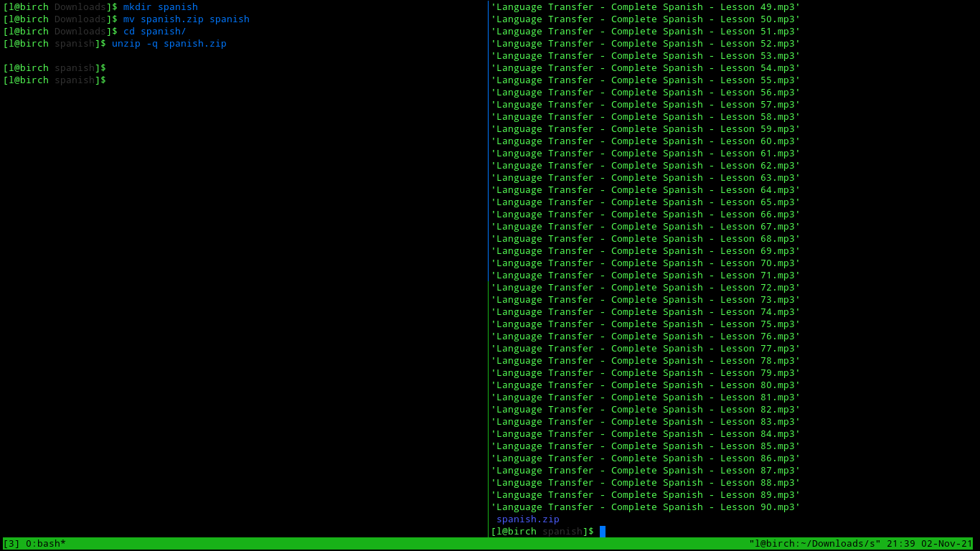Select the Lesson 77.mp3 filename
The width and height of the screenshot is (980, 551).
coord(646,349)
